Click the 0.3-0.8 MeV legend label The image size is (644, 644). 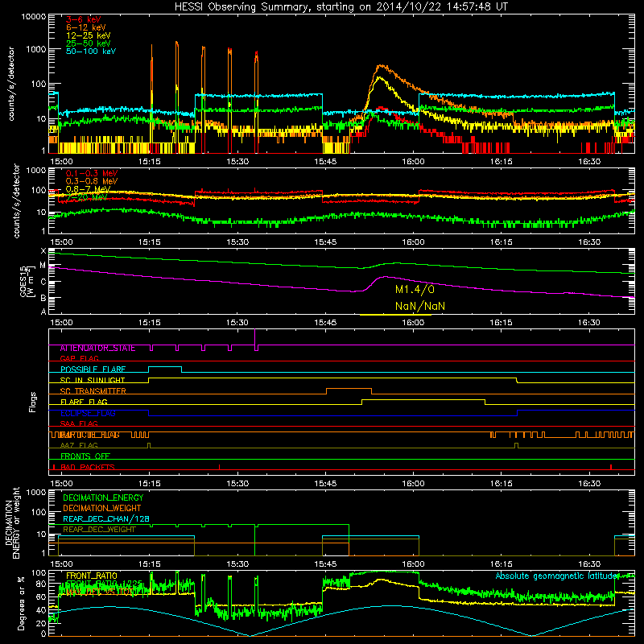(92, 181)
